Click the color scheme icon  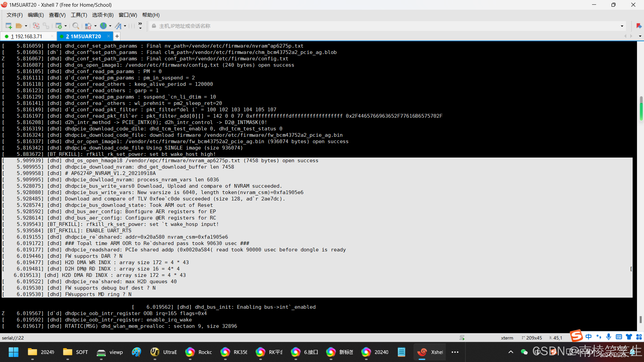pos(88,26)
